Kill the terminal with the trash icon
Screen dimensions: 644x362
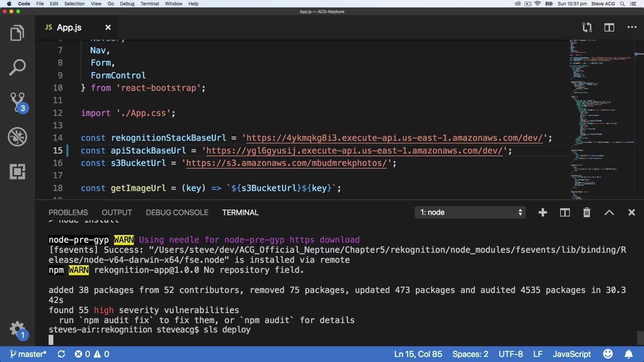[x=587, y=213]
